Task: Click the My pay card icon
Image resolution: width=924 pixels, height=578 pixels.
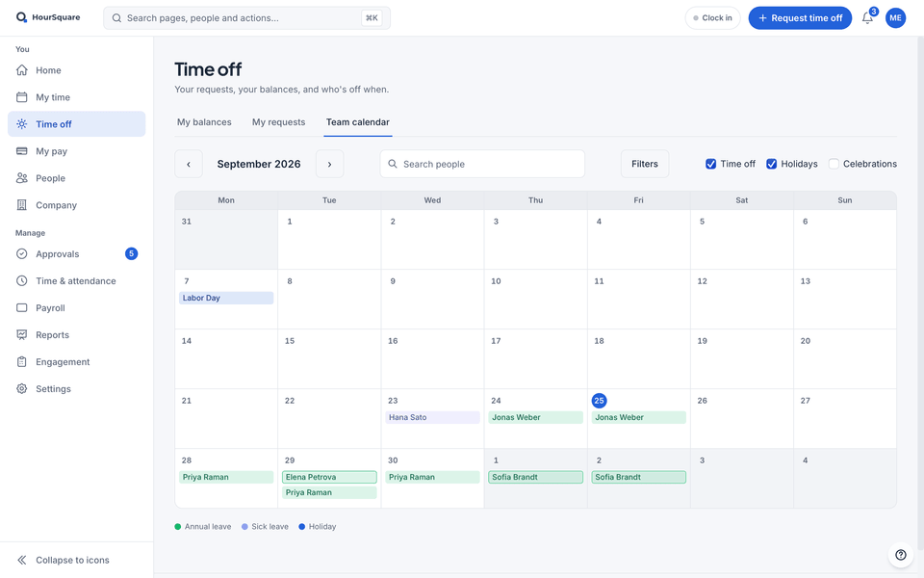Action: coord(22,151)
